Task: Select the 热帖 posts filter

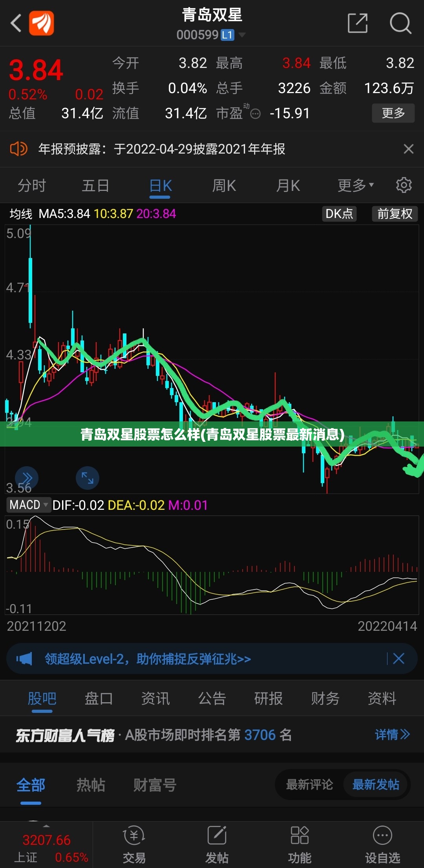Action: click(x=91, y=785)
